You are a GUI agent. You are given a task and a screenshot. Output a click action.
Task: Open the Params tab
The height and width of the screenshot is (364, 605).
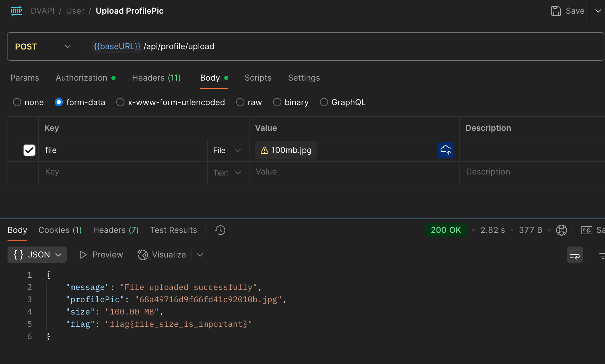[x=25, y=78]
